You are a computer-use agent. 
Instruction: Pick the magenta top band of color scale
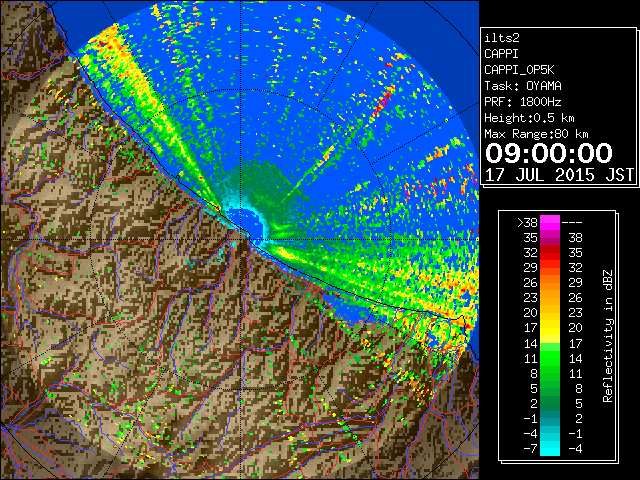(x=550, y=223)
